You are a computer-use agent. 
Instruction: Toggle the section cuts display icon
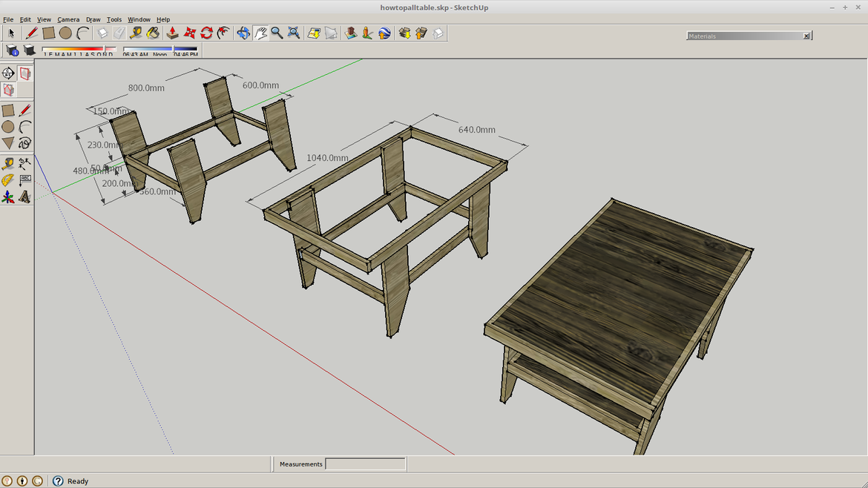click(8, 90)
